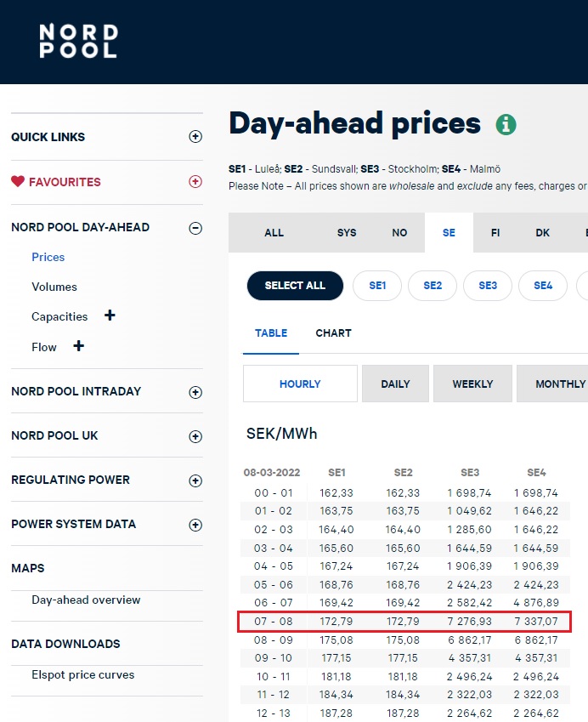Expand the Nord Pool Intraday section
588x722 pixels.
coord(195,392)
